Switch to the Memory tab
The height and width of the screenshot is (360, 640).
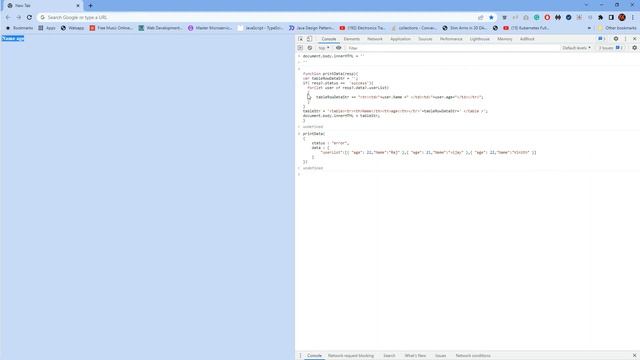click(x=504, y=39)
